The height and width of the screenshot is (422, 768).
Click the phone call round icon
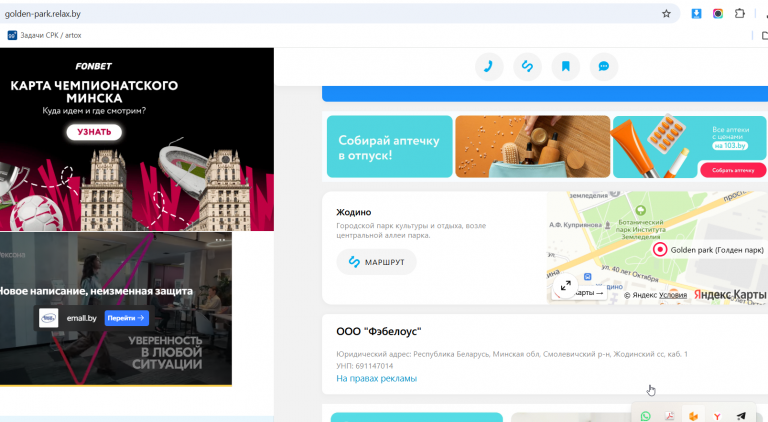click(489, 67)
